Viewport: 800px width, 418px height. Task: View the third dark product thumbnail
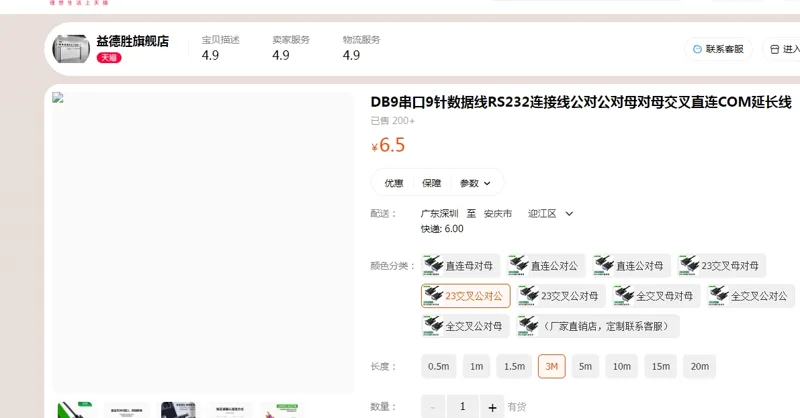coord(178,410)
